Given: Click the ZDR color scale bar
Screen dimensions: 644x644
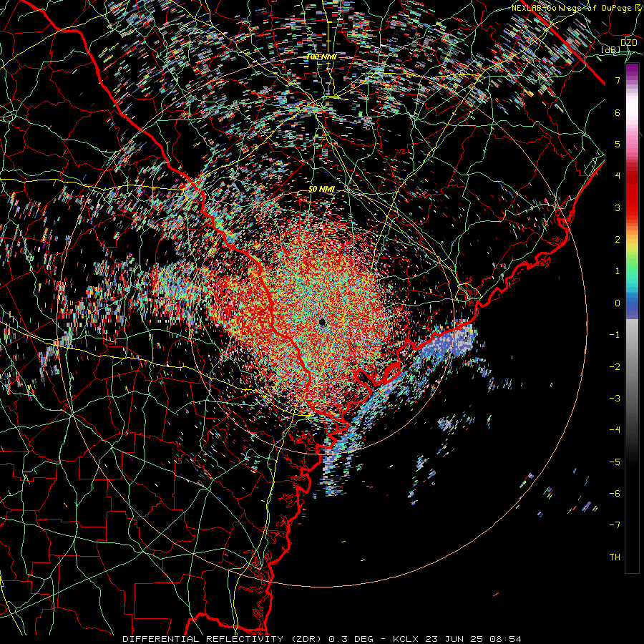Looking at the screenshot, I should pos(632,318).
